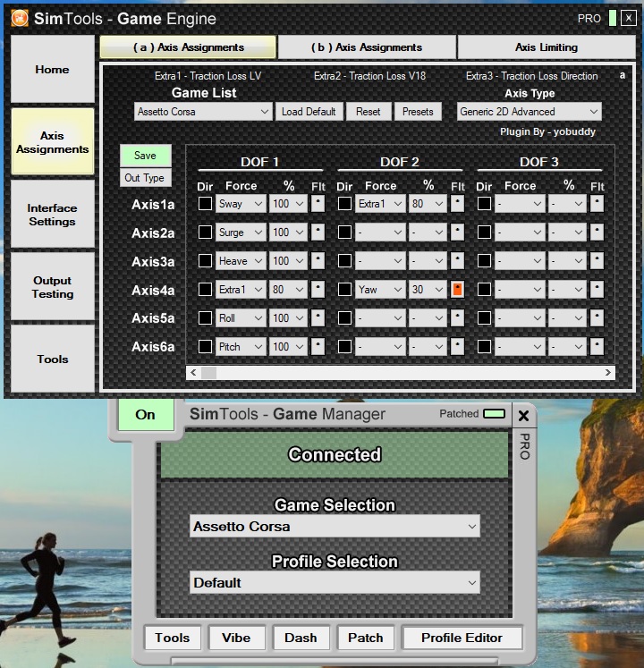Viewport: 644px width, 668px height.
Task: Open filter button for Axis4a DOF 1
Action: (318, 290)
